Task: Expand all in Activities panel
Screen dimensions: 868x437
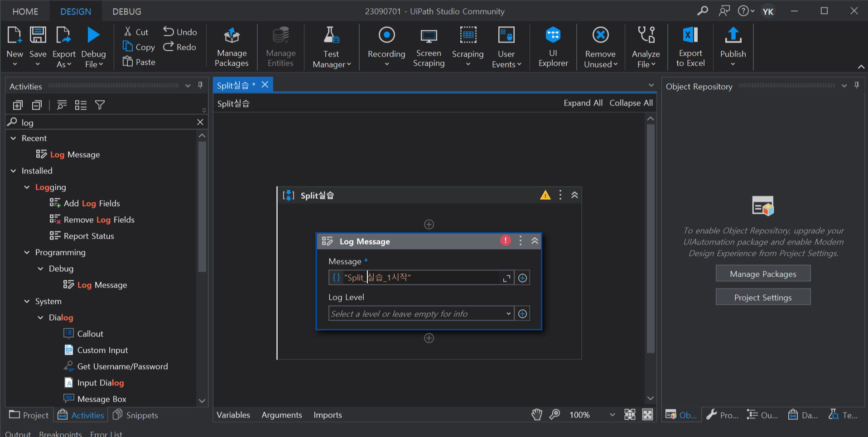Action: pos(18,105)
